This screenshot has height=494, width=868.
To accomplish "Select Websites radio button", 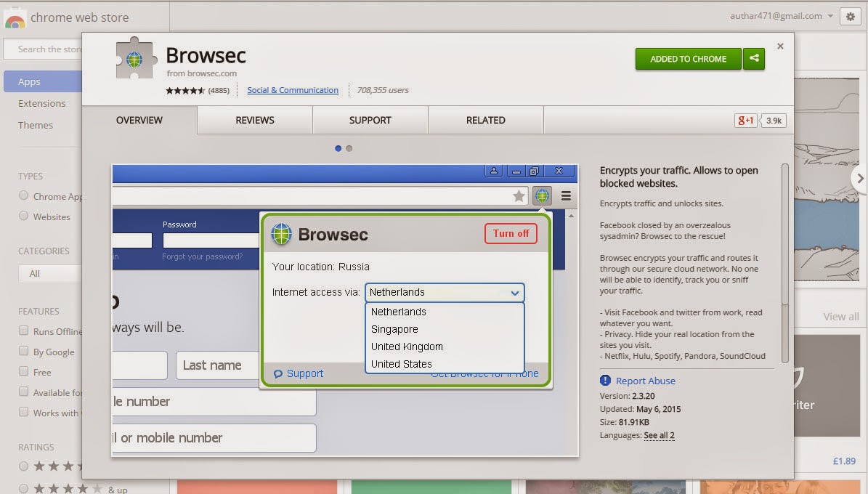I will [23, 216].
